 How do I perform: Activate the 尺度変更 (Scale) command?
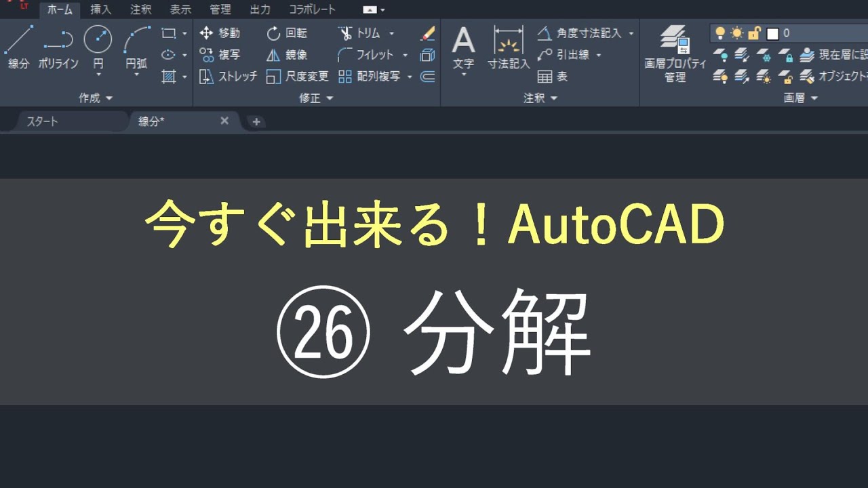tap(298, 77)
